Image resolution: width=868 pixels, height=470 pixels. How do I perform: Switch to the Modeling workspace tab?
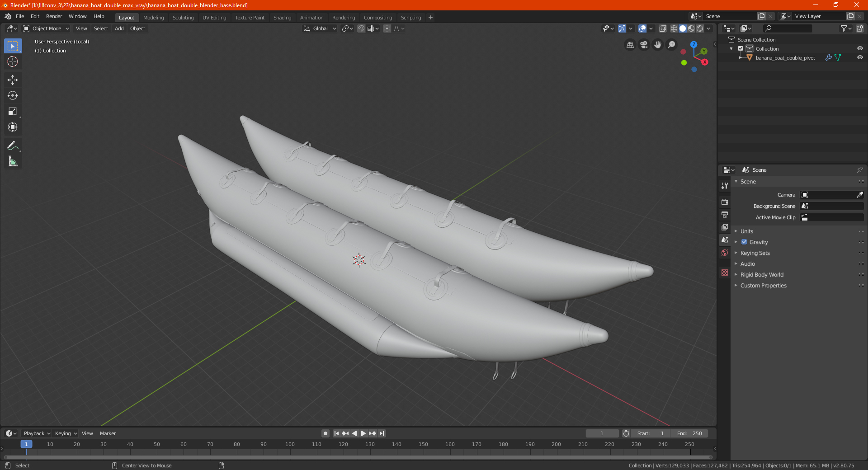[153, 18]
